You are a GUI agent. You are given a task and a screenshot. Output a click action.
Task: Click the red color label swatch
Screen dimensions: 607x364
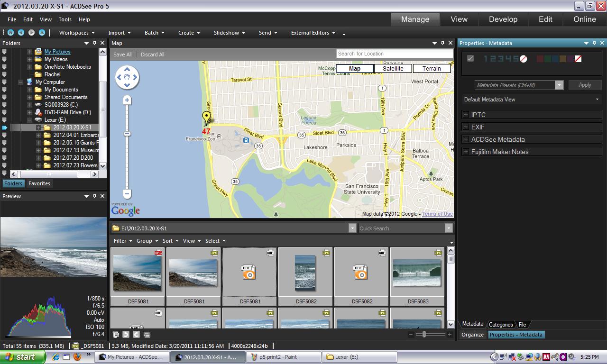pyautogui.click(x=540, y=59)
